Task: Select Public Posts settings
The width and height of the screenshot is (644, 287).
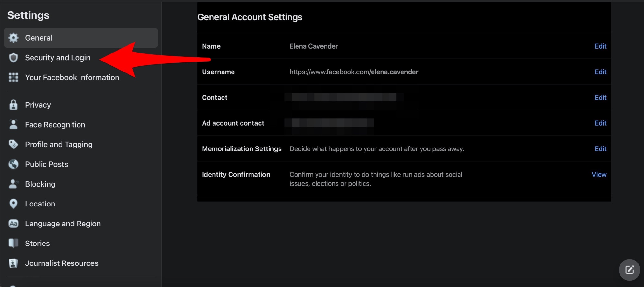Action: coord(81,164)
